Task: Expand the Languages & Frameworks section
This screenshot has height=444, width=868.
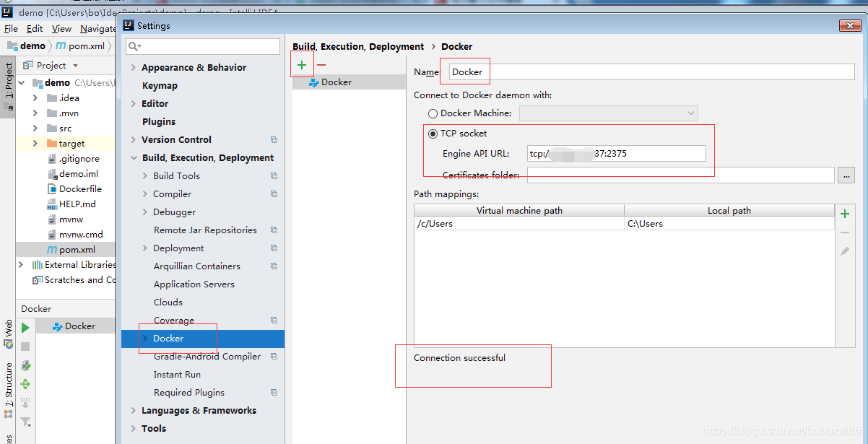Action: [134, 411]
